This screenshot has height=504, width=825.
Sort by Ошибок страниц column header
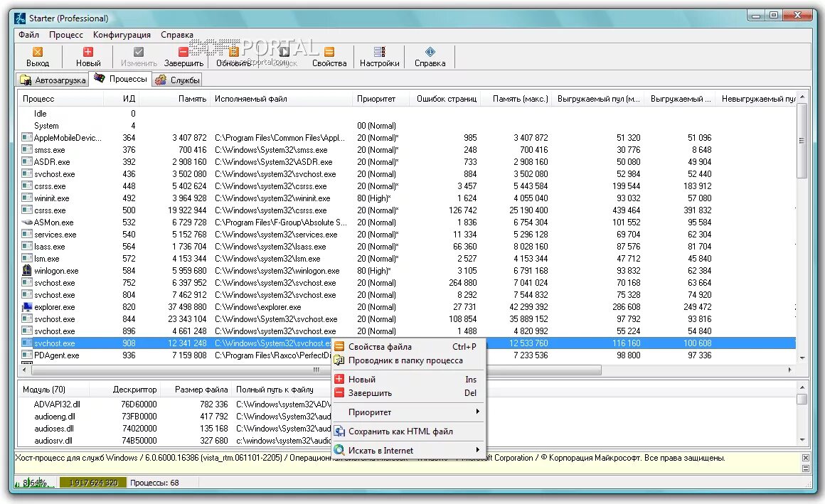pyautogui.click(x=445, y=99)
